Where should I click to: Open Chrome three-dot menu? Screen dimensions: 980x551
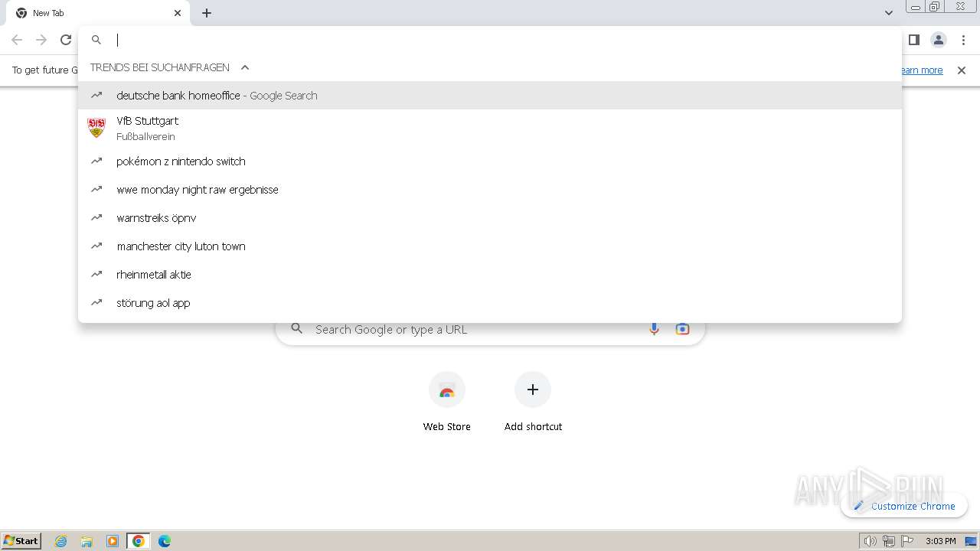[963, 40]
